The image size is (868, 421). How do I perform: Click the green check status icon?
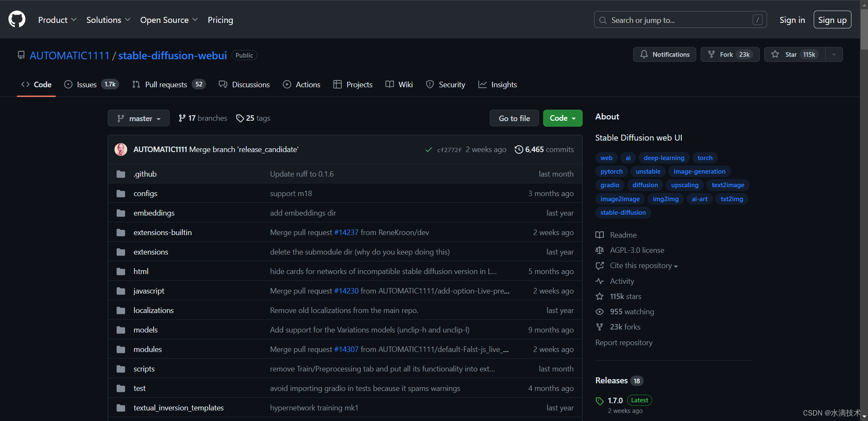pos(428,150)
